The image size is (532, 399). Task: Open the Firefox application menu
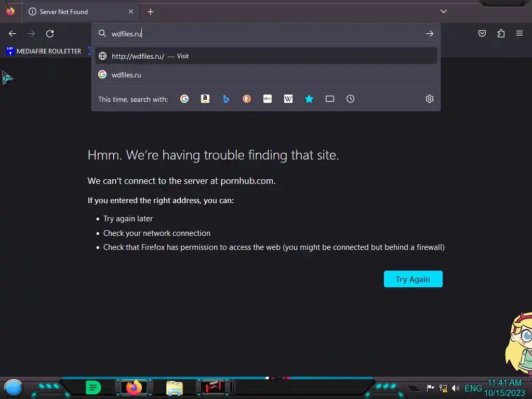tap(520, 33)
